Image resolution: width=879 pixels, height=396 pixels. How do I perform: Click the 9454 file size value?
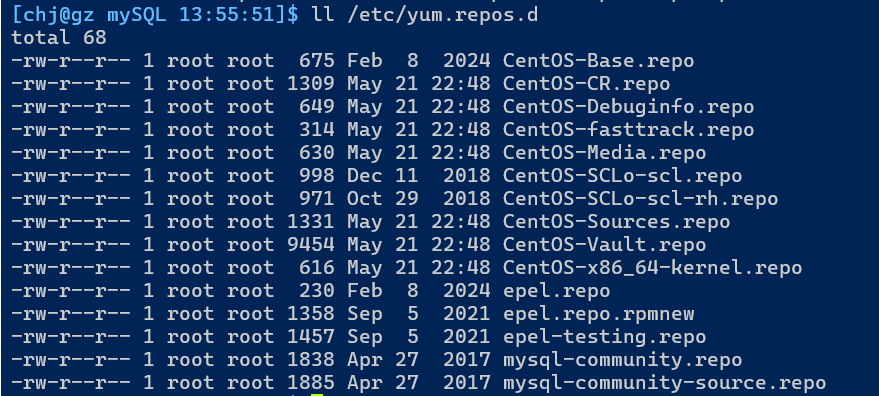(x=311, y=245)
